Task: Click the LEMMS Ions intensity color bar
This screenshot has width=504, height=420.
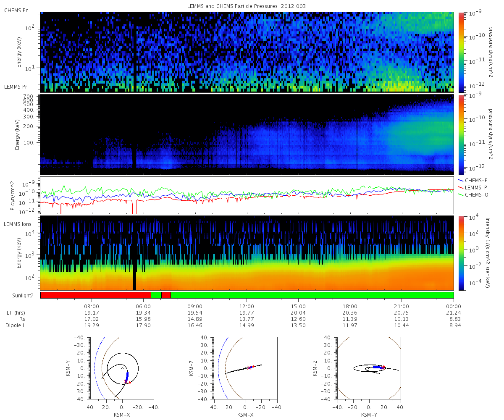Action: (461, 253)
